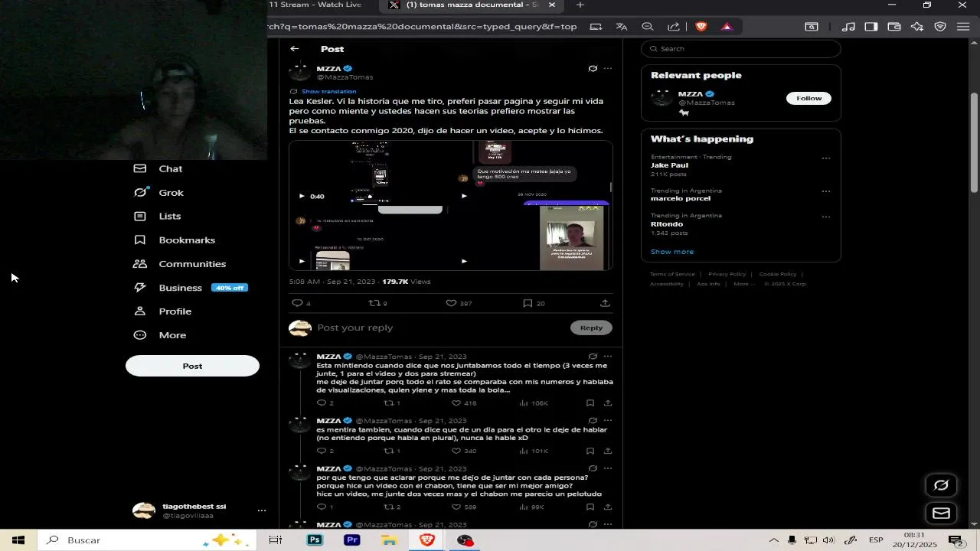Open Photoshop from the taskbar
This screenshot has width=980, height=551.
click(x=315, y=540)
